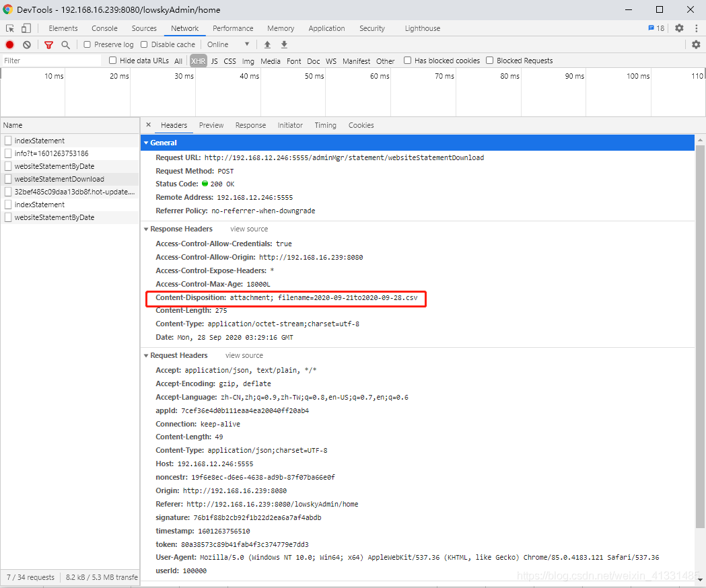This screenshot has height=588, width=706.
Task: Open the Cookies tab of the request
Action: (x=361, y=125)
